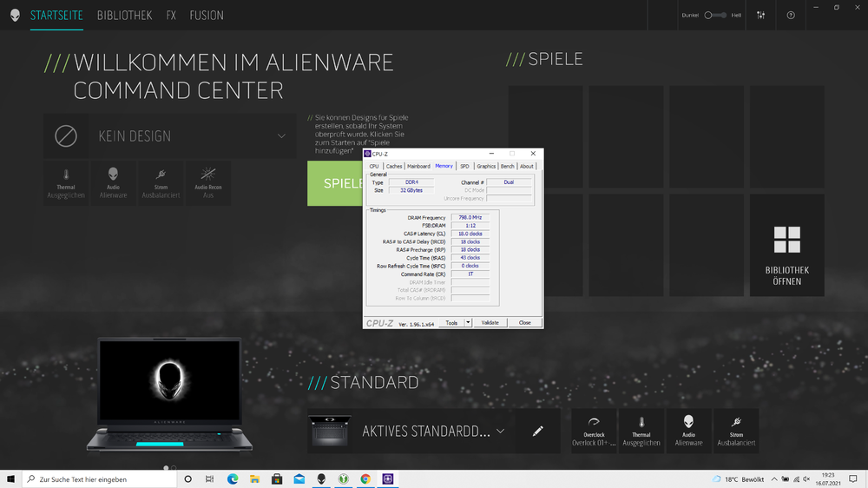Viewport: 868px width, 488px height.
Task: Open the SPD tab in CPU-Z
Action: [464, 166]
